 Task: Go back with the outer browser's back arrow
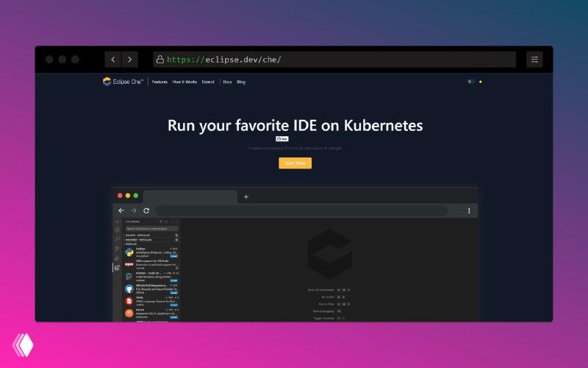click(113, 60)
